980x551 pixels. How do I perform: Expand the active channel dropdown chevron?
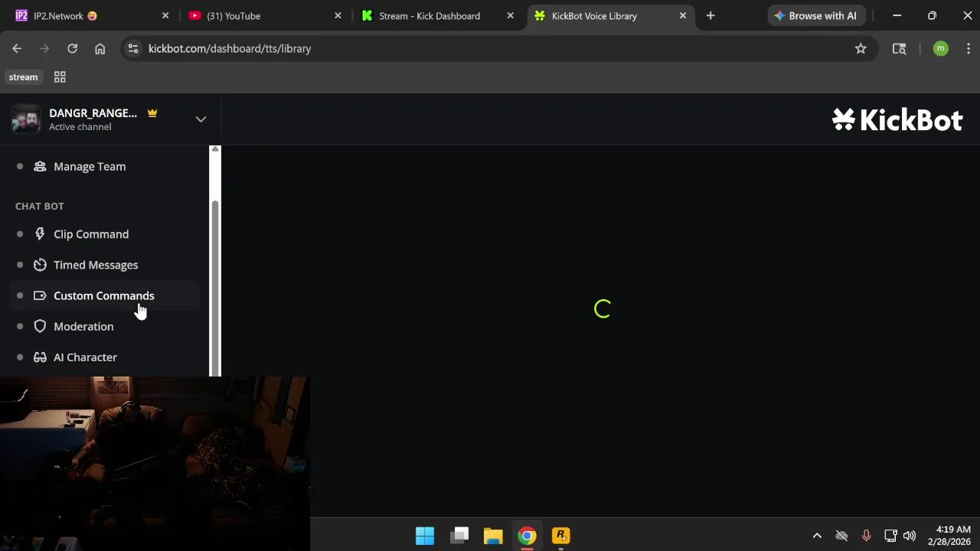pyautogui.click(x=201, y=119)
